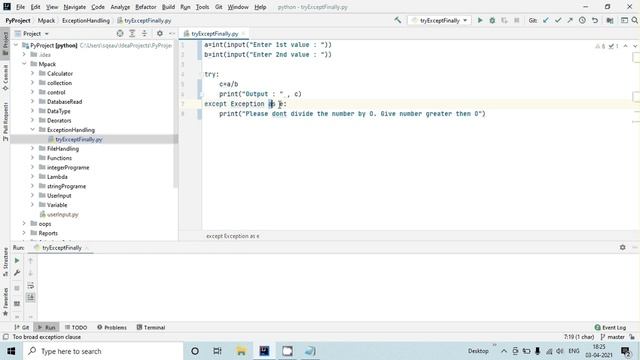
Task: Open the File menu
Action: pos(20,7)
